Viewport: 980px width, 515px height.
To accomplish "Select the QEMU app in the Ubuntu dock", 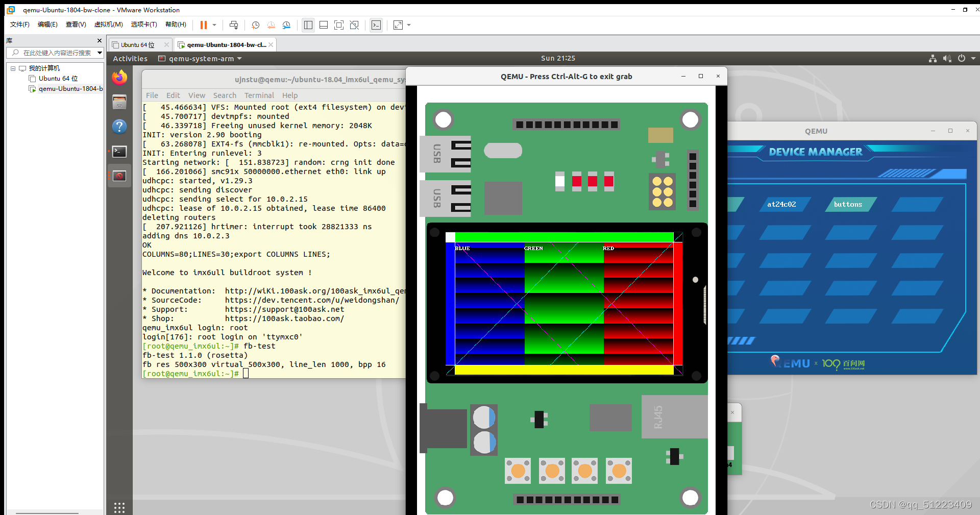I will coord(119,176).
